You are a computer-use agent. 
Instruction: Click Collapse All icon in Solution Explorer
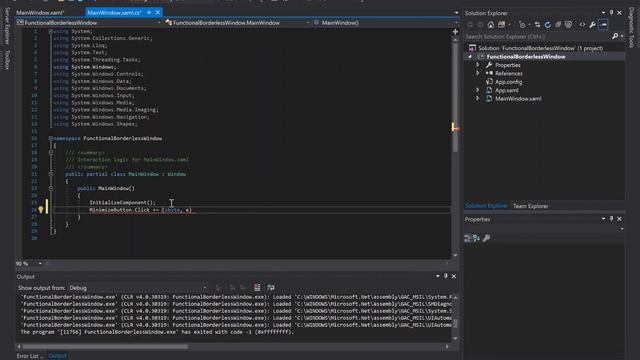pyautogui.click(x=558, y=25)
